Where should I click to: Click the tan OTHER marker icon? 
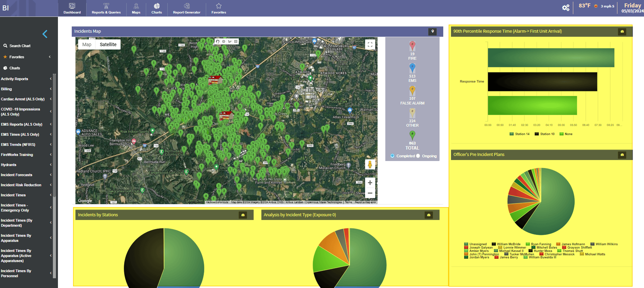point(412,113)
